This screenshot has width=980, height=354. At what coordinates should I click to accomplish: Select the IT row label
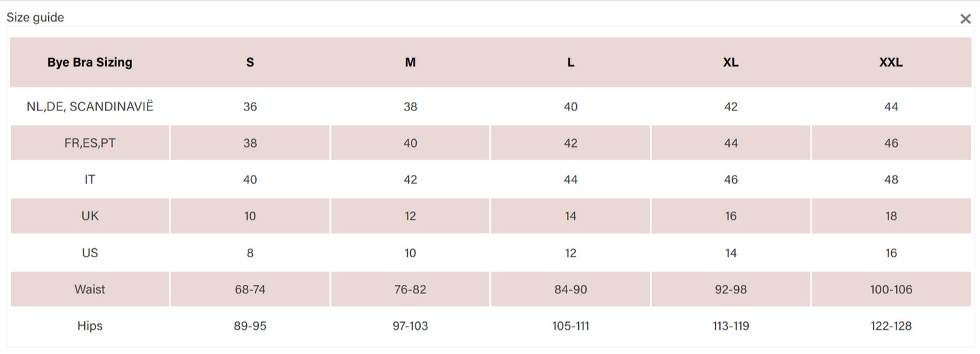tap(90, 180)
